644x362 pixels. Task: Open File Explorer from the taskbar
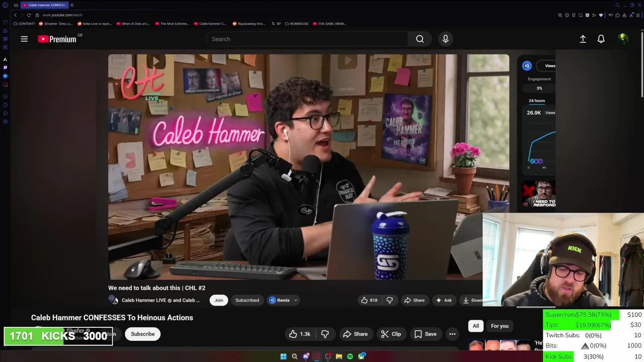tap(339, 356)
